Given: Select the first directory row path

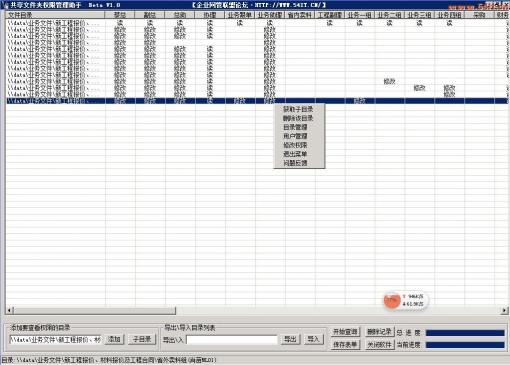Looking at the screenshot, I should (x=54, y=23).
